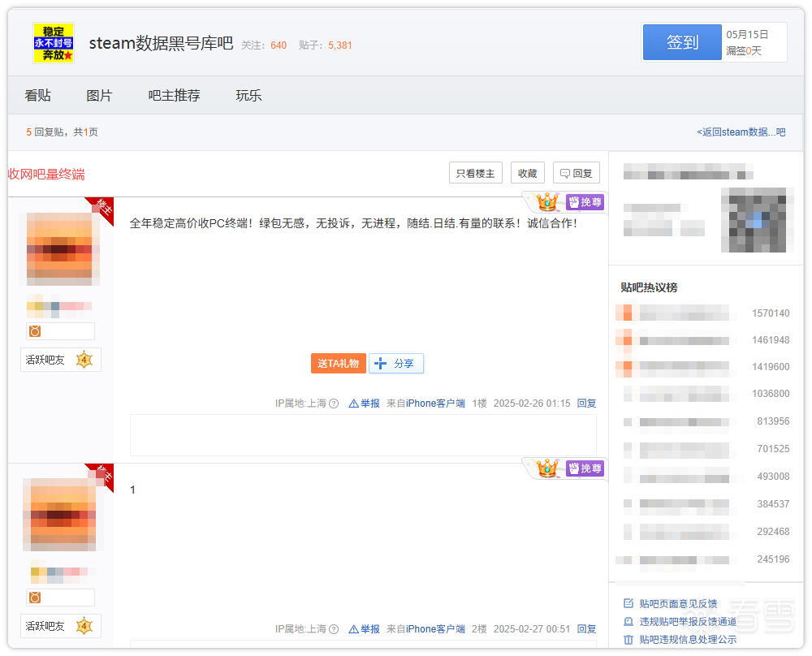Click the trash icon beside 贴吧违规信息处理公示
The height and width of the screenshot is (656, 812).
coord(628,640)
